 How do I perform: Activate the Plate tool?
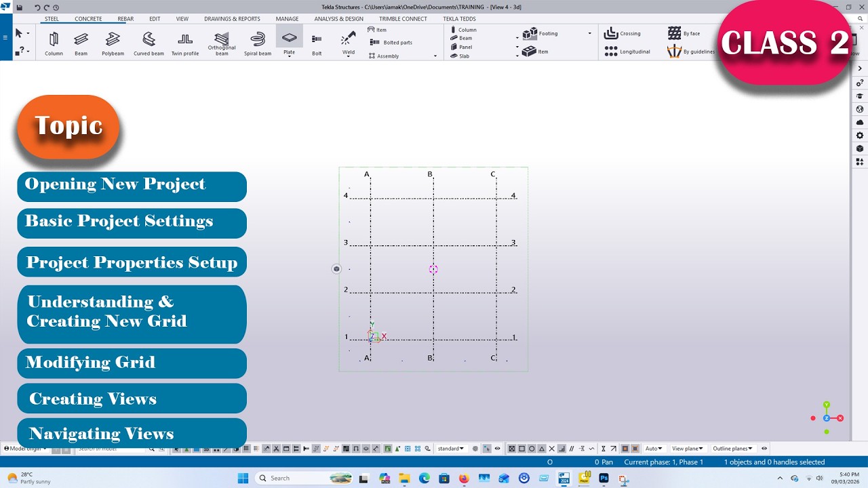[290, 41]
